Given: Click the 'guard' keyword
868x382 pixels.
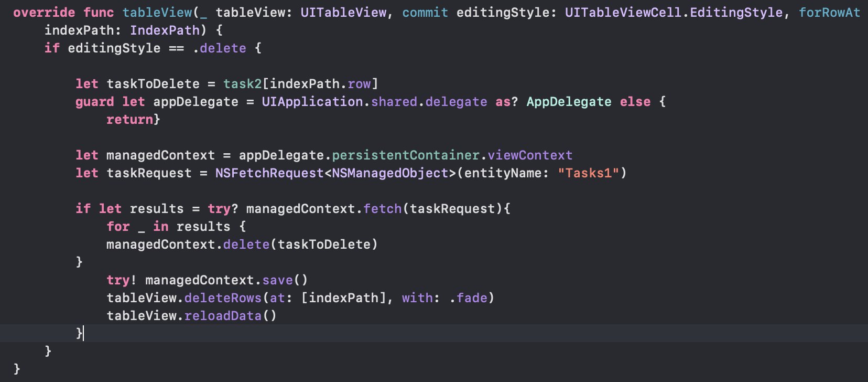Looking at the screenshot, I should (94, 101).
